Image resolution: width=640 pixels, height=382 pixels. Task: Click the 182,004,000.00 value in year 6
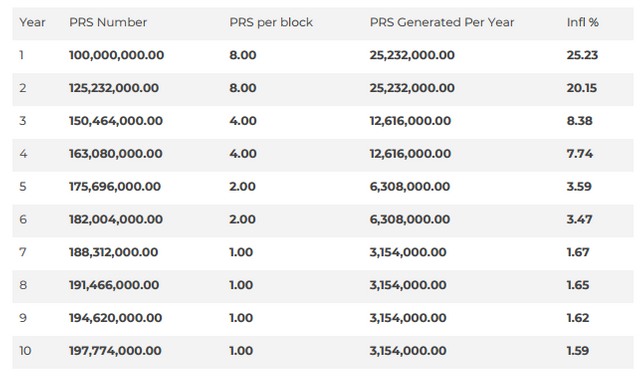(x=116, y=219)
